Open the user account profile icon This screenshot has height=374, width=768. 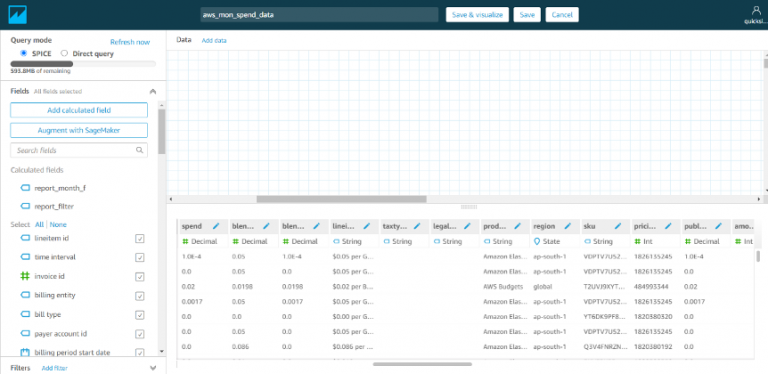(x=756, y=11)
